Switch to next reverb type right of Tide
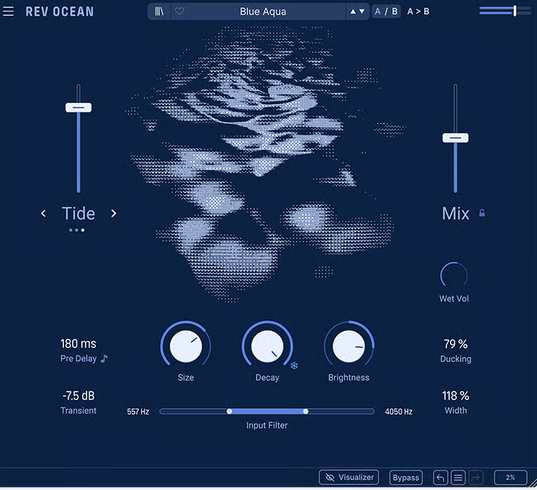The image size is (537, 490). click(x=114, y=213)
